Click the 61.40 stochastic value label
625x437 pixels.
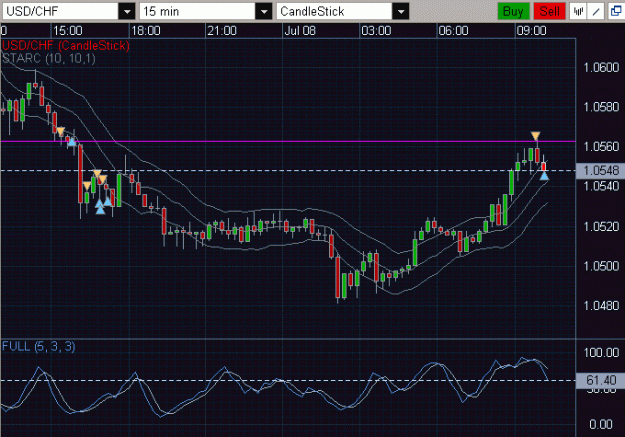[601, 380]
